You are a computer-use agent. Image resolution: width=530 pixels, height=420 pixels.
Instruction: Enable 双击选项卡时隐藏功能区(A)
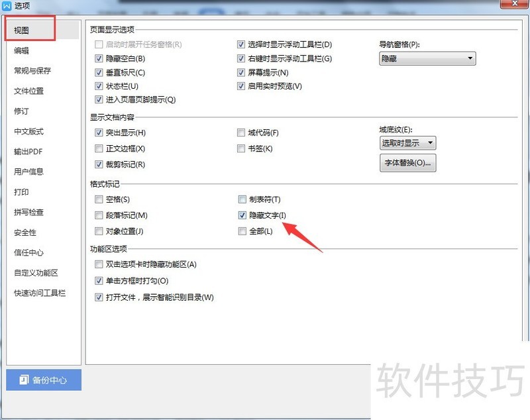point(99,264)
